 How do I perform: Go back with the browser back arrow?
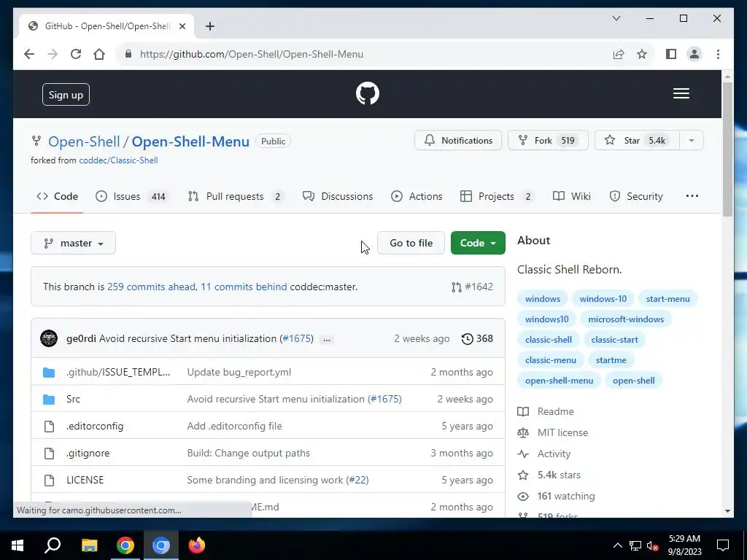click(29, 54)
